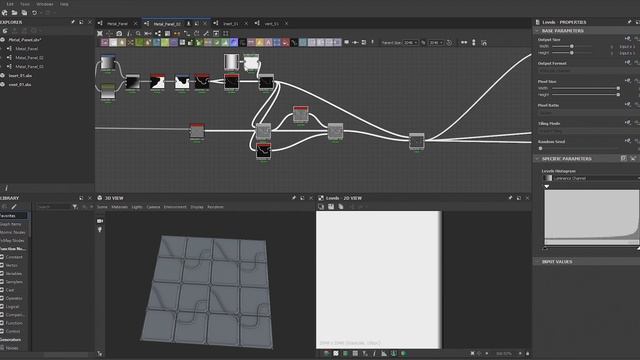Toggle the lock icon in 2D view bottom bar
The image size is (640, 360).
point(527,353)
